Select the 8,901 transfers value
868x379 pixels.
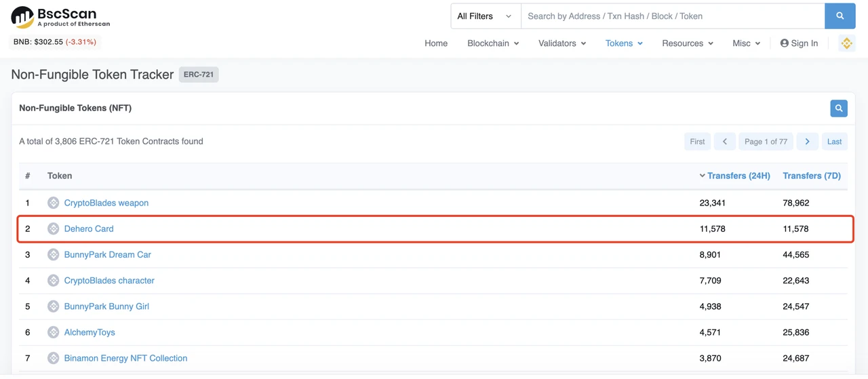(710, 254)
